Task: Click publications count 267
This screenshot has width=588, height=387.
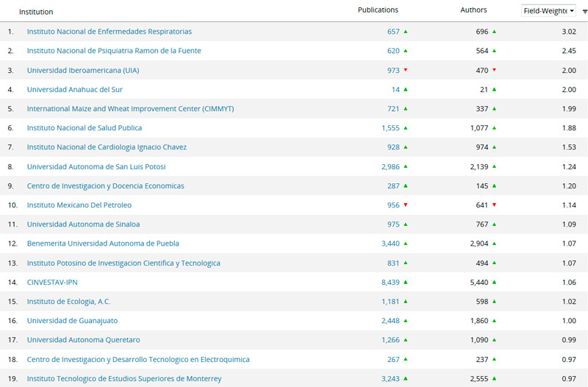Action: (x=393, y=359)
